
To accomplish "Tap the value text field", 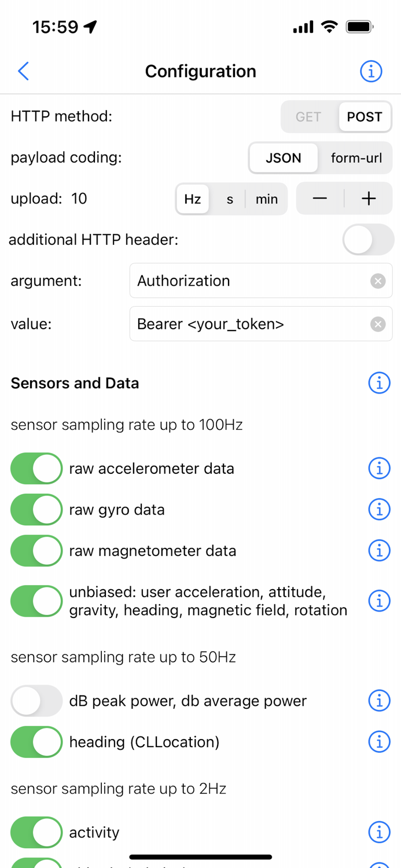I will click(x=249, y=324).
